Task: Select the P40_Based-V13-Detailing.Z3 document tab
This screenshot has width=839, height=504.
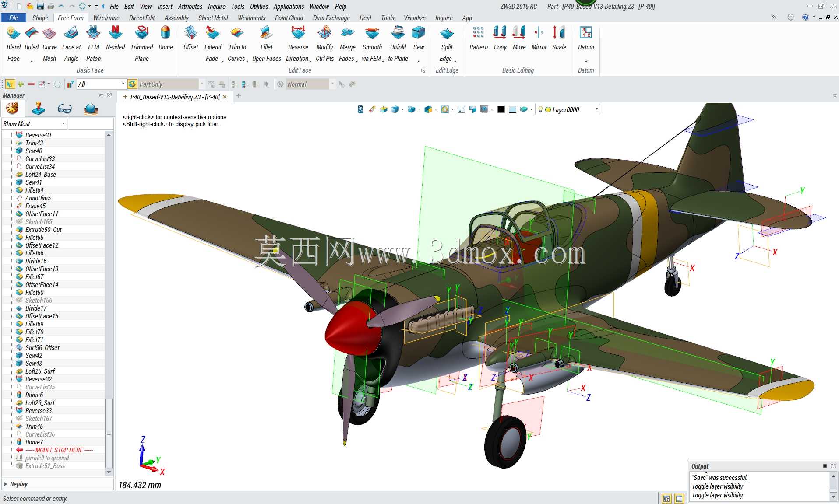Action: point(175,97)
